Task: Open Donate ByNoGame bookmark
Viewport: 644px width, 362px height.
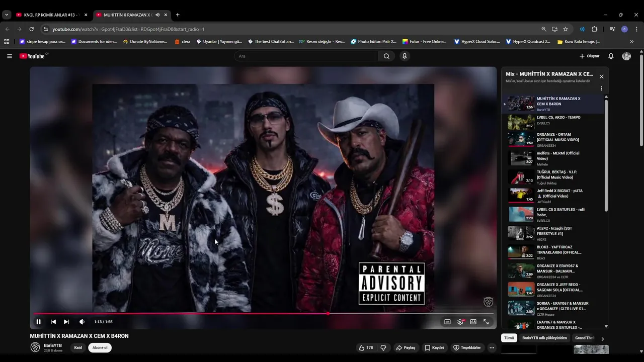Action: pyautogui.click(x=145, y=42)
